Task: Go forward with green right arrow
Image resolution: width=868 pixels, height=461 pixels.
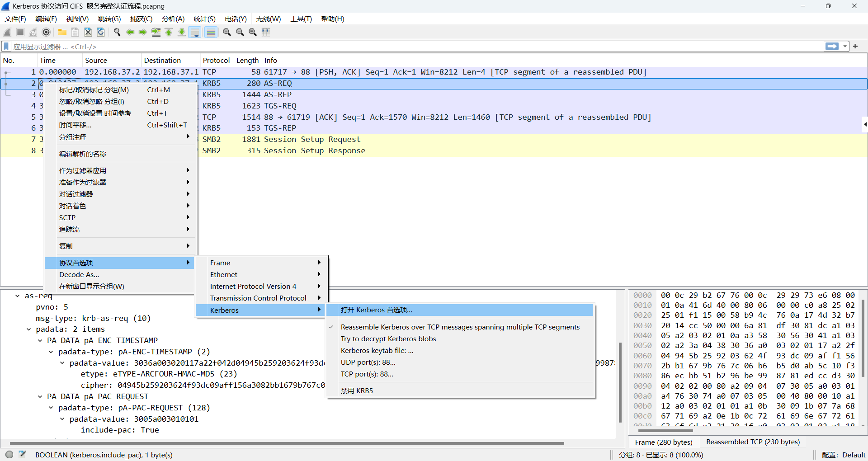Action: click(x=143, y=32)
